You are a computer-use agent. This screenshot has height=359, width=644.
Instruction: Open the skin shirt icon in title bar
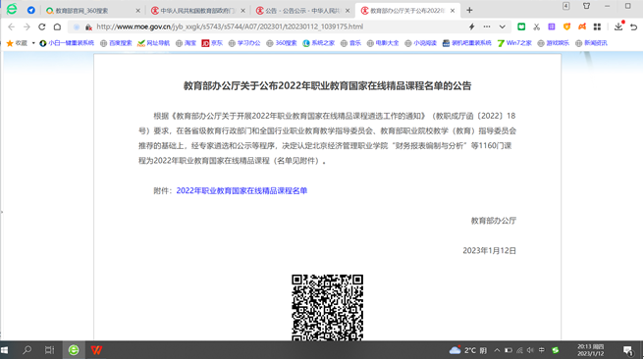[x=586, y=6]
